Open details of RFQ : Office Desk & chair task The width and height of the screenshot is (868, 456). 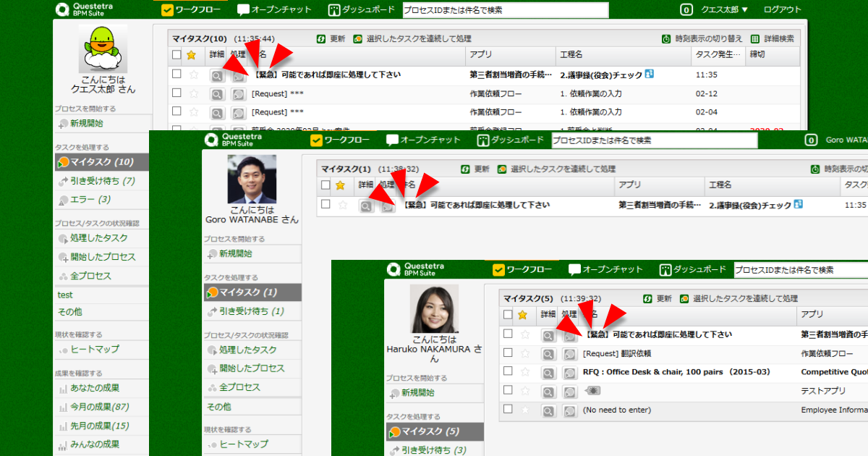coord(549,373)
